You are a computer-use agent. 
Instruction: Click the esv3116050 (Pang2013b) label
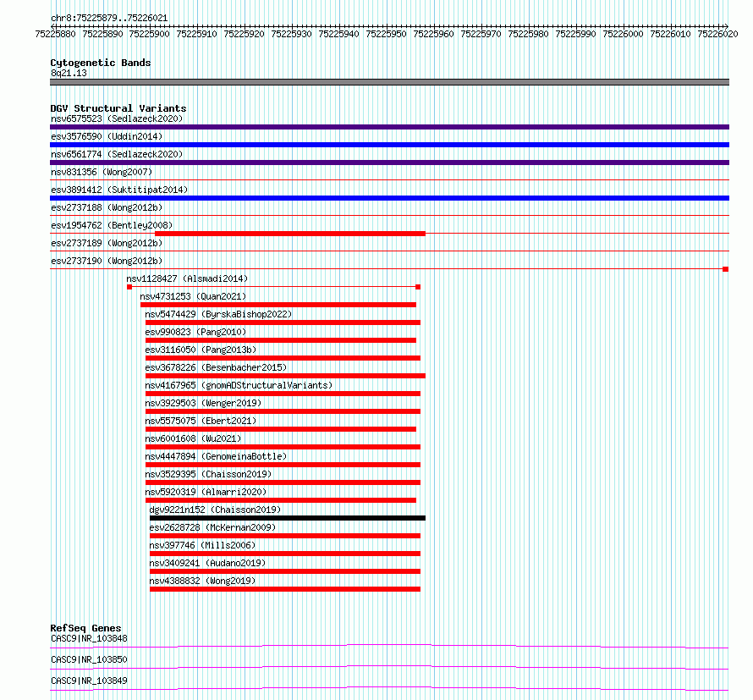point(201,350)
